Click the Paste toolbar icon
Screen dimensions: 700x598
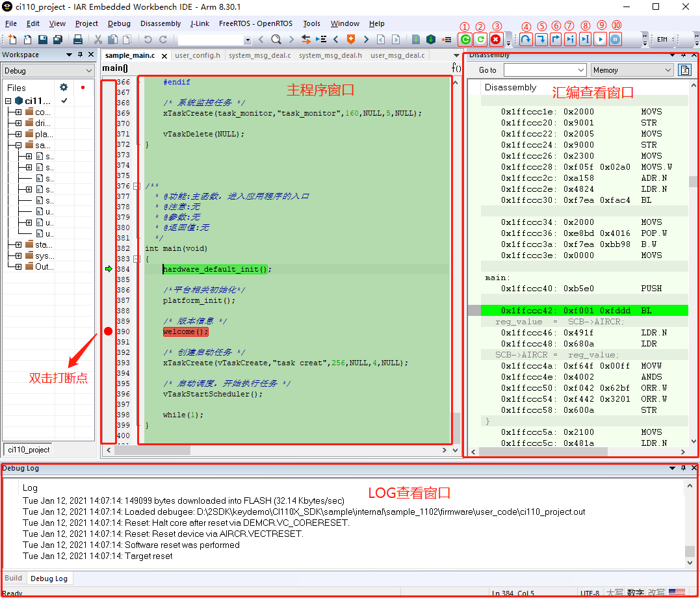click(x=127, y=40)
